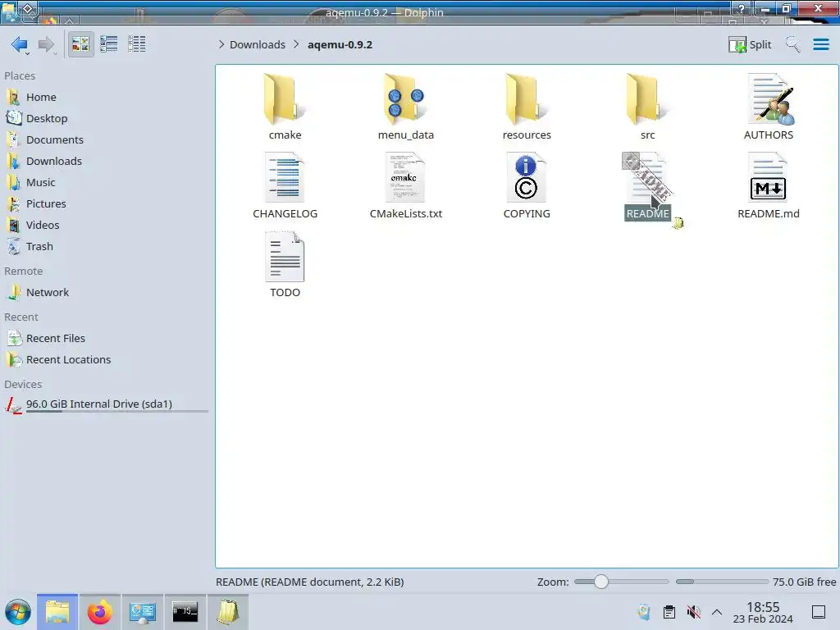840x630 pixels.
Task: Open the back button history dropdown arrow
Action: pyautogui.click(x=27, y=54)
